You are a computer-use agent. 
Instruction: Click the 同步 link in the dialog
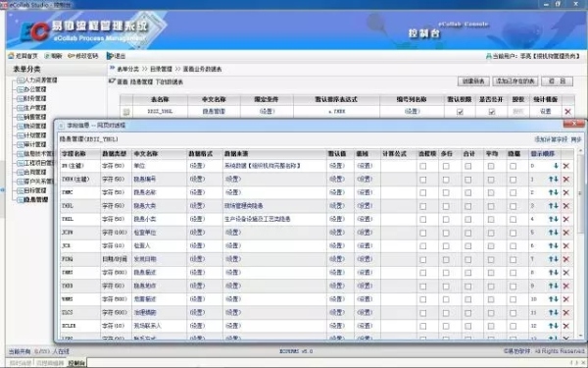(576, 139)
